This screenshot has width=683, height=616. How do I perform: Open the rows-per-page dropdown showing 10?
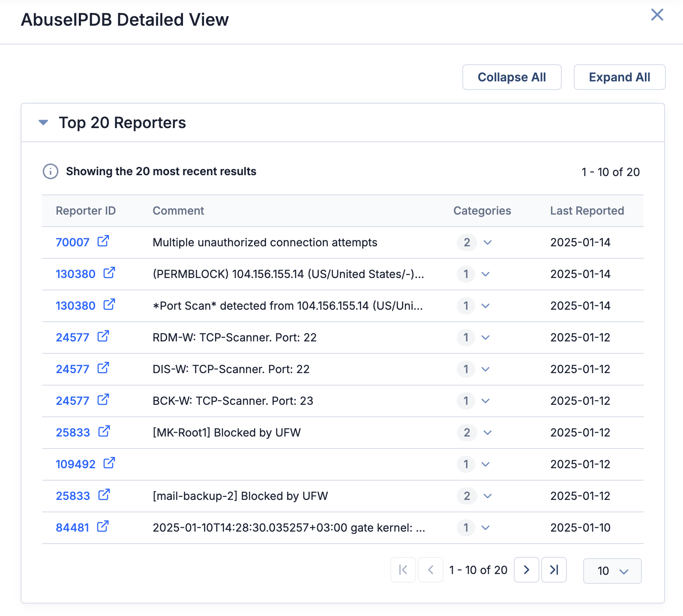point(612,571)
